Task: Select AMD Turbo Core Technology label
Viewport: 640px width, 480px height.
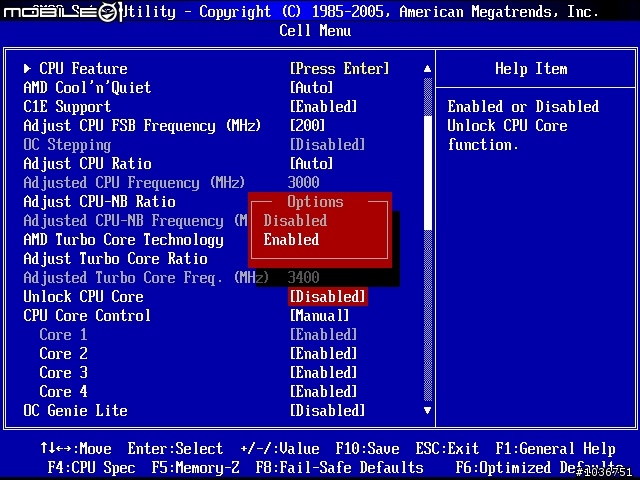Action: click(124, 240)
